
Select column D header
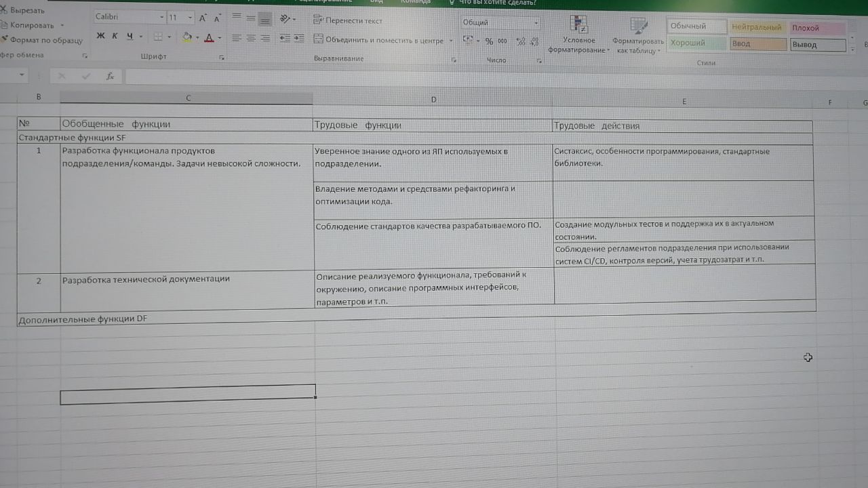click(x=433, y=100)
